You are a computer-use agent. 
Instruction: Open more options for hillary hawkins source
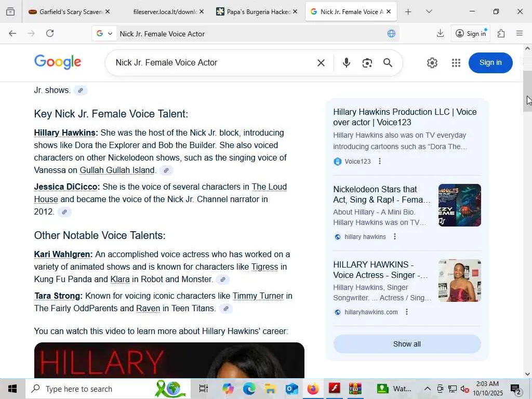395,236
